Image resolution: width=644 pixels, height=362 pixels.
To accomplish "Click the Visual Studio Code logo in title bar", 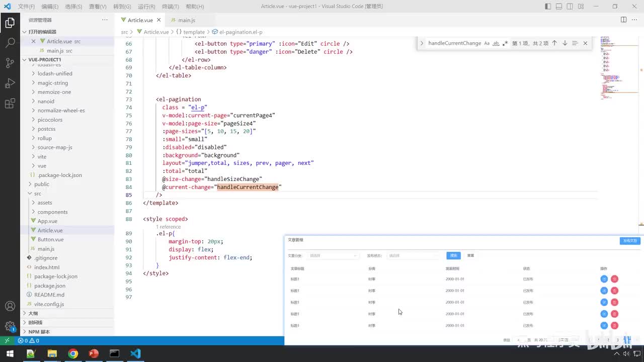I will [7, 7].
